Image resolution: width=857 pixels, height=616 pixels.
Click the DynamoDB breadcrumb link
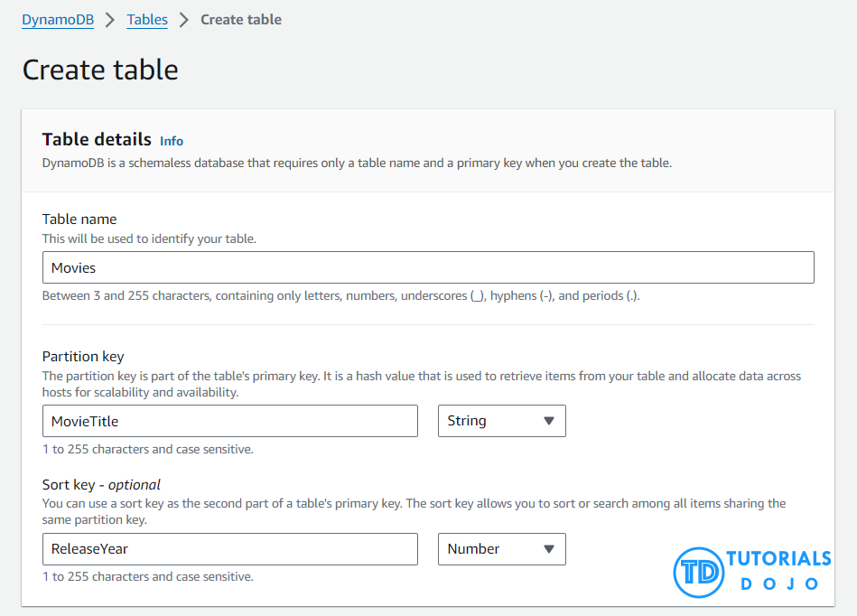(x=58, y=20)
